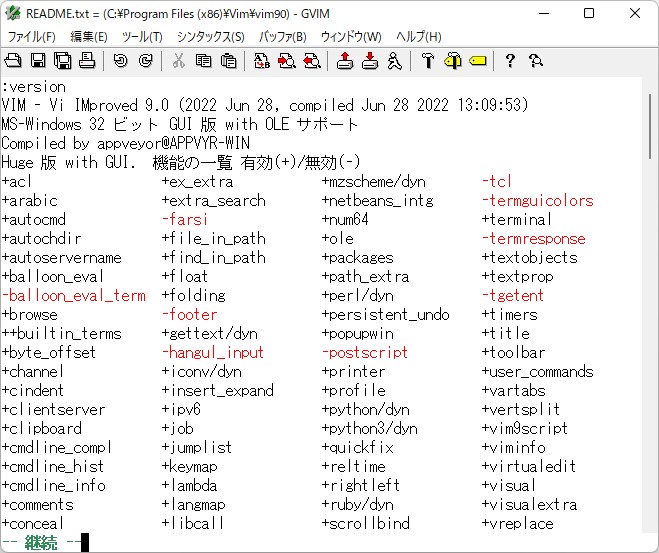This screenshot has height=553, width=659.
Task: Click the Build Tags icon
Action: 453,61
